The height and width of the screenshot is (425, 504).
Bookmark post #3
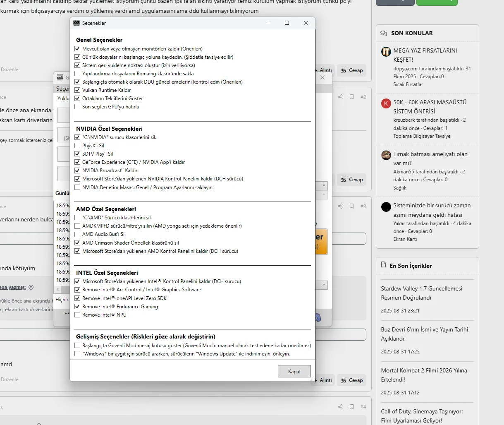tap(351, 206)
